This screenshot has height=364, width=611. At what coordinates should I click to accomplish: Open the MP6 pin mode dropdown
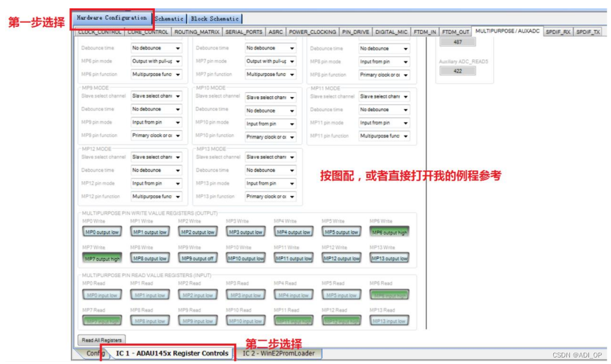156,61
